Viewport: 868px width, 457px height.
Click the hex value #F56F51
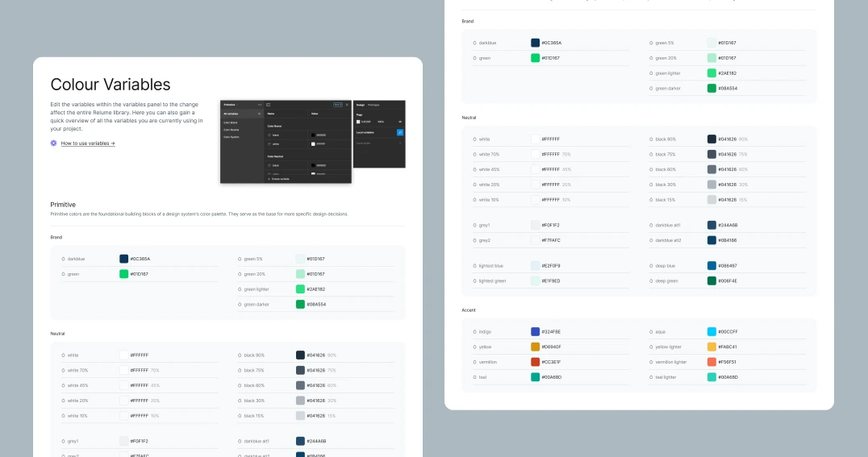[727, 362]
